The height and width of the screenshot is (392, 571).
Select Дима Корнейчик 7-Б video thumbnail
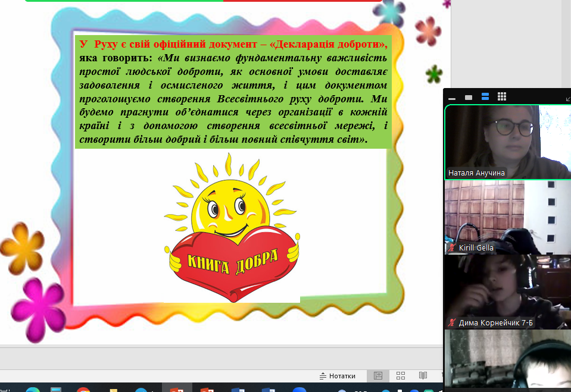click(508, 292)
